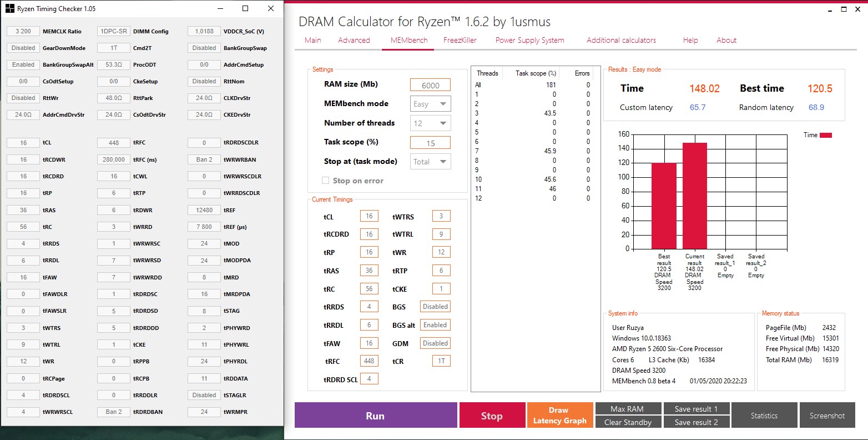The image size is (868, 440).
Task: Click the VDDCR_SoC voltage value
Action: click(x=204, y=31)
